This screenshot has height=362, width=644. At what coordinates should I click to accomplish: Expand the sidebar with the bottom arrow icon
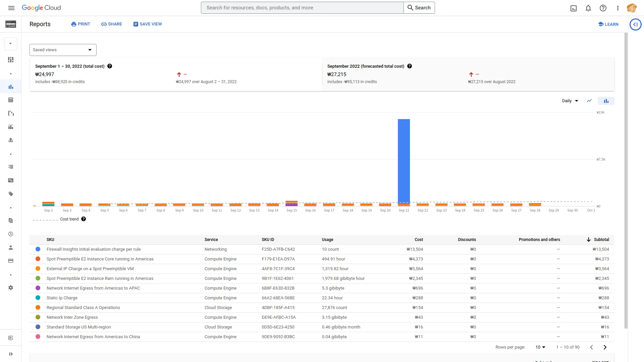(11, 354)
